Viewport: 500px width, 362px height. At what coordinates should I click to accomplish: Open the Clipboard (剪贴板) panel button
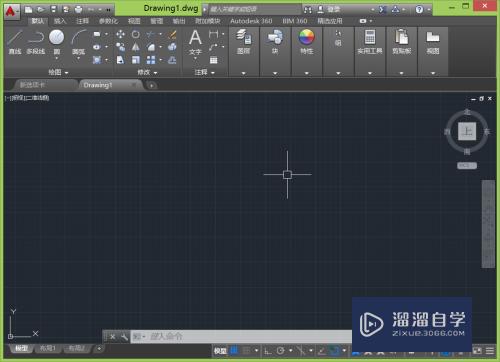click(402, 41)
